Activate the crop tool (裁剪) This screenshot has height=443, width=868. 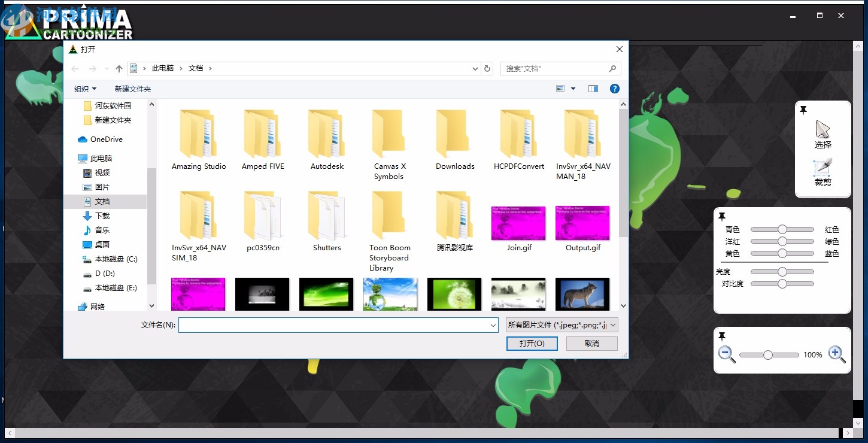pos(823,171)
